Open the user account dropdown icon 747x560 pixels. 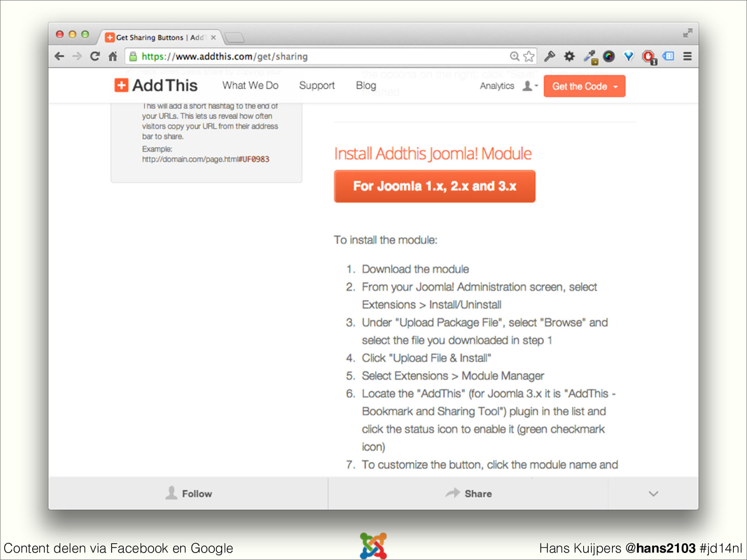(530, 86)
